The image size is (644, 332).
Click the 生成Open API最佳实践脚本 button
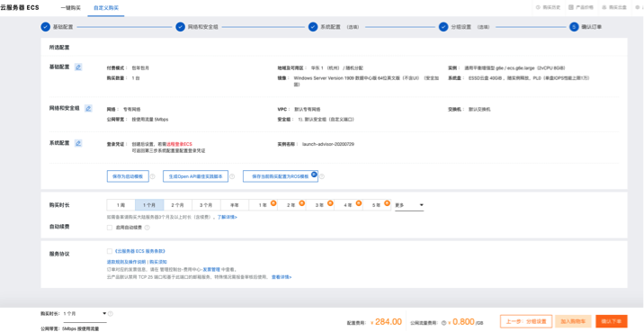coord(195,176)
